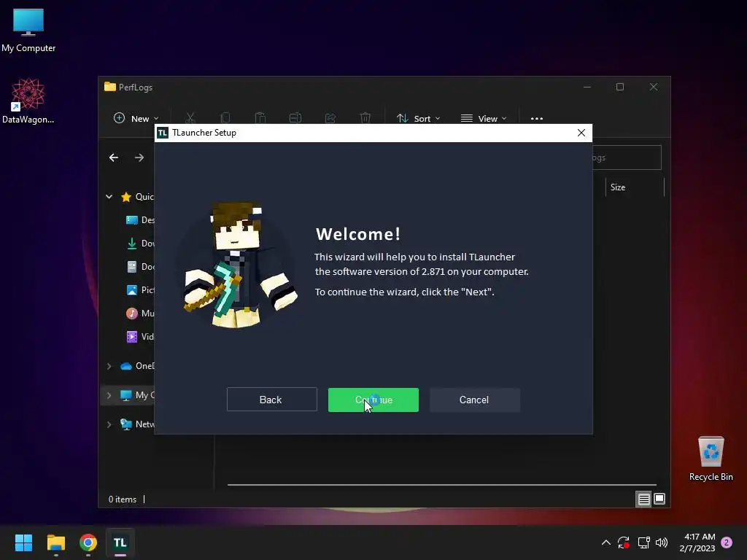The width and height of the screenshot is (747, 560).
Task: Click the Copy icon in Explorer toolbar
Action: (225, 118)
